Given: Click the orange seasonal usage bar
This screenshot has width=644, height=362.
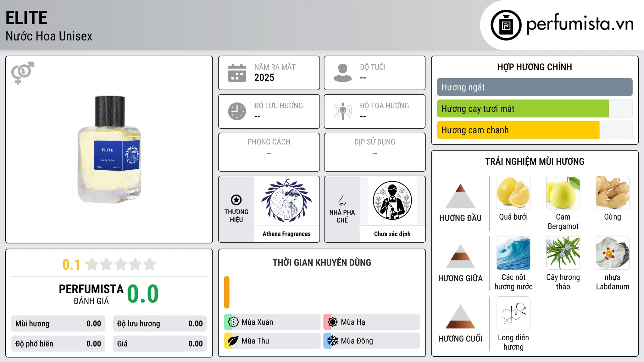Looking at the screenshot, I should tap(227, 292).
